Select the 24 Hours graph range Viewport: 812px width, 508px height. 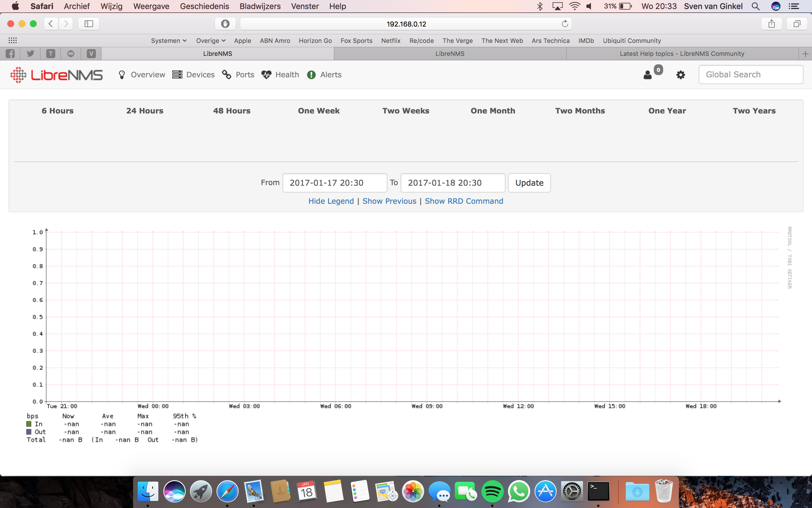[x=145, y=111]
